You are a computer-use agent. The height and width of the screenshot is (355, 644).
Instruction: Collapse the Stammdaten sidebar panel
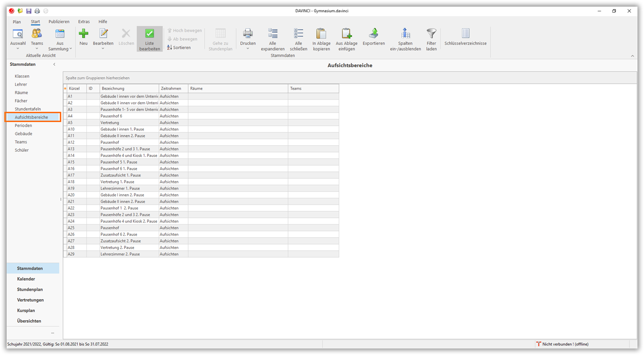click(x=54, y=64)
